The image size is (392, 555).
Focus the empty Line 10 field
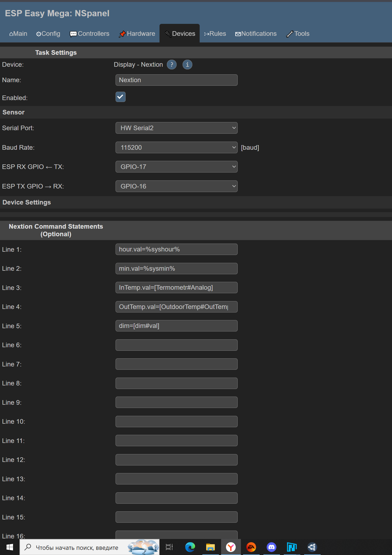(x=176, y=422)
